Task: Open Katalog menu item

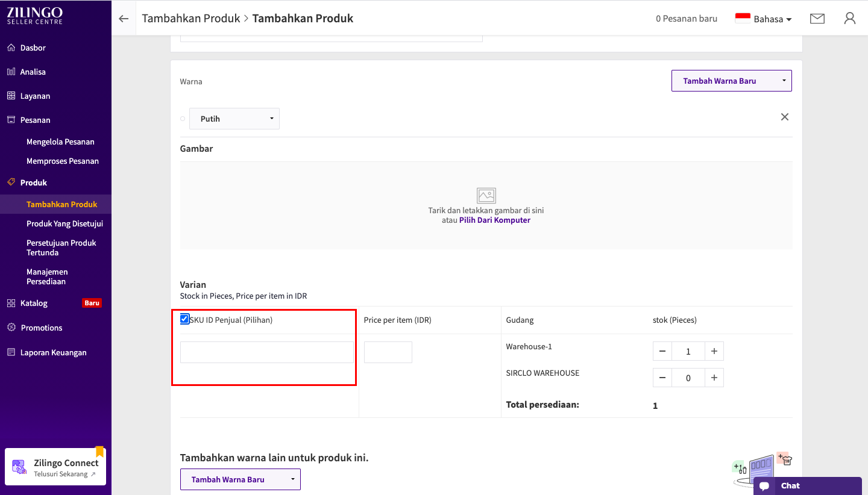Action: point(34,303)
